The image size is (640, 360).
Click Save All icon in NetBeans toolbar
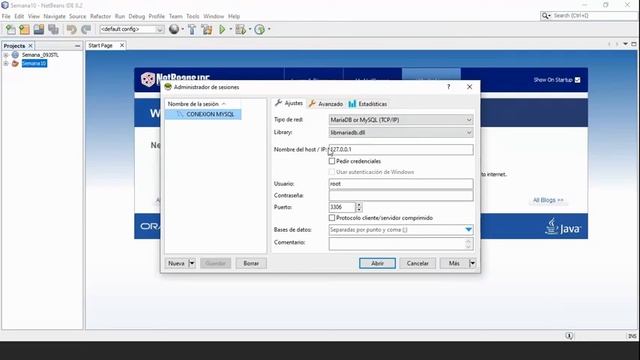tap(53, 29)
